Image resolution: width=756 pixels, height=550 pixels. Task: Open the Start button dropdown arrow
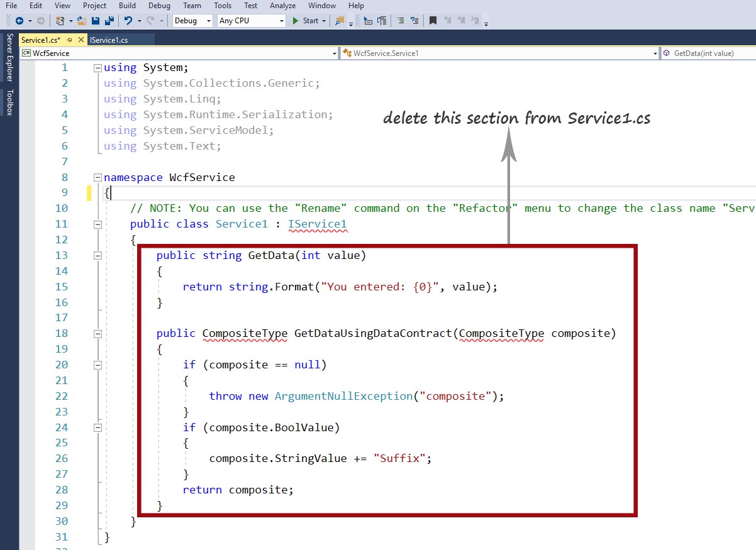(324, 21)
